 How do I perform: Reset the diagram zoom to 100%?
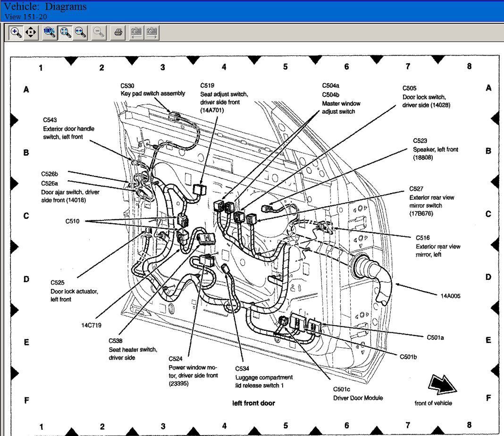click(49, 32)
